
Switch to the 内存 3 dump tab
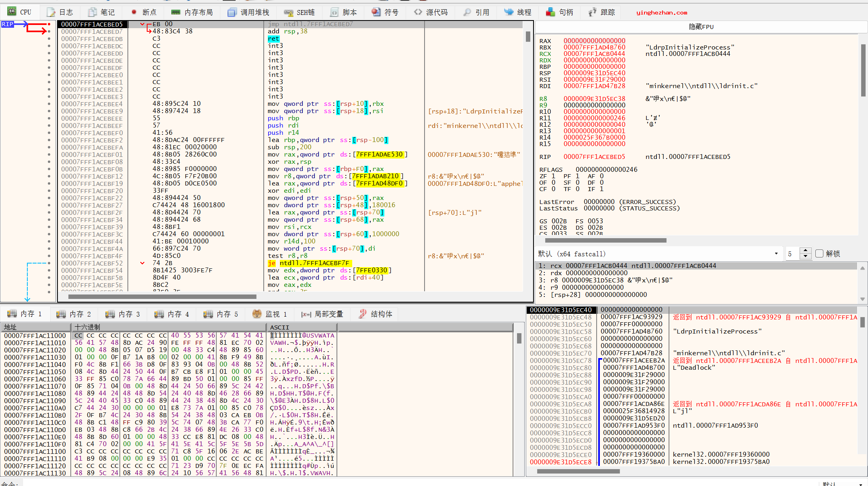tap(123, 314)
